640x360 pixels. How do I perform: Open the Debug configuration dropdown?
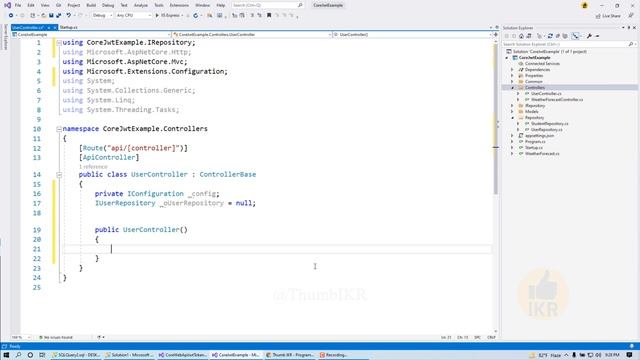(x=102, y=16)
